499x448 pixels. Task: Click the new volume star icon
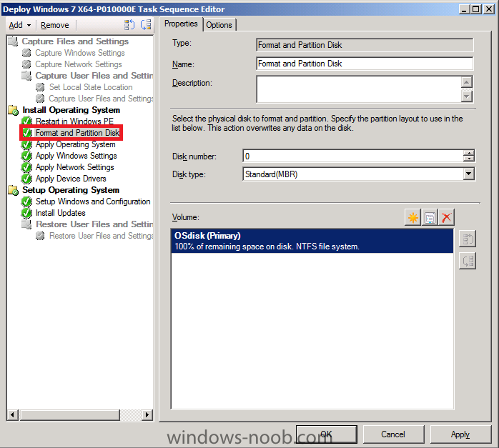pos(412,217)
